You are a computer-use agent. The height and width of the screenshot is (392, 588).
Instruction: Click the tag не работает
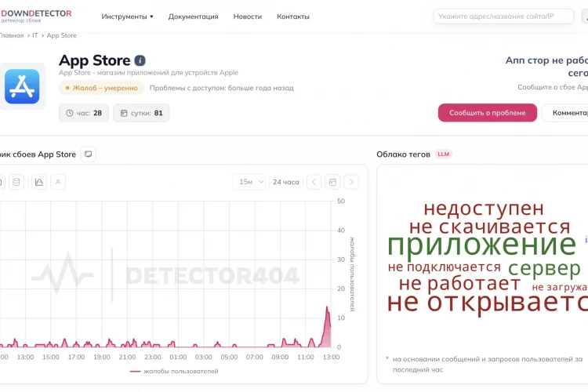tap(459, 284)
